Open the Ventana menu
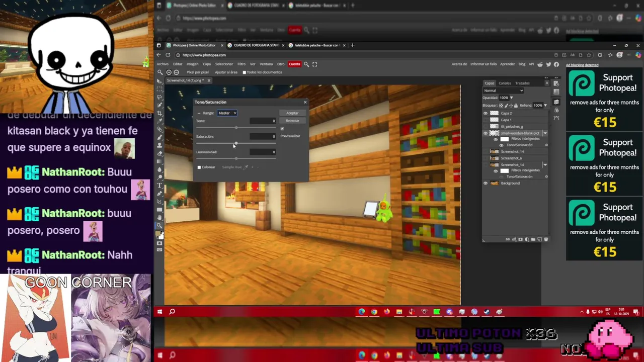This screenshot has height=362, width=644. coord(266,64)
